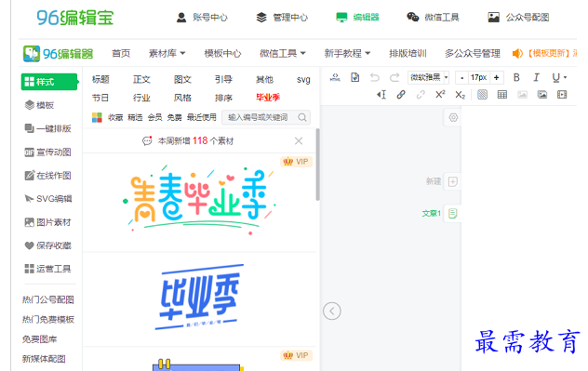Viewport: 588px width, 371px height.
Task: Open 公众号配图 in the header
Action: (x=518, y=18)
